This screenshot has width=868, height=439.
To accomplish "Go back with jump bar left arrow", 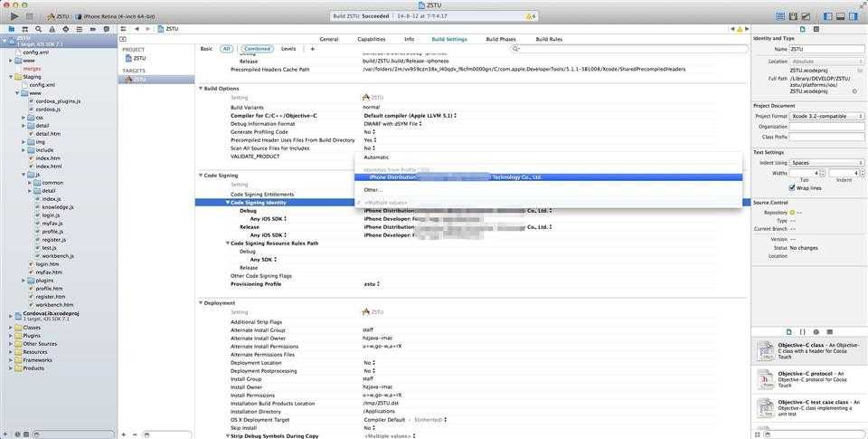I will [137, 29].
